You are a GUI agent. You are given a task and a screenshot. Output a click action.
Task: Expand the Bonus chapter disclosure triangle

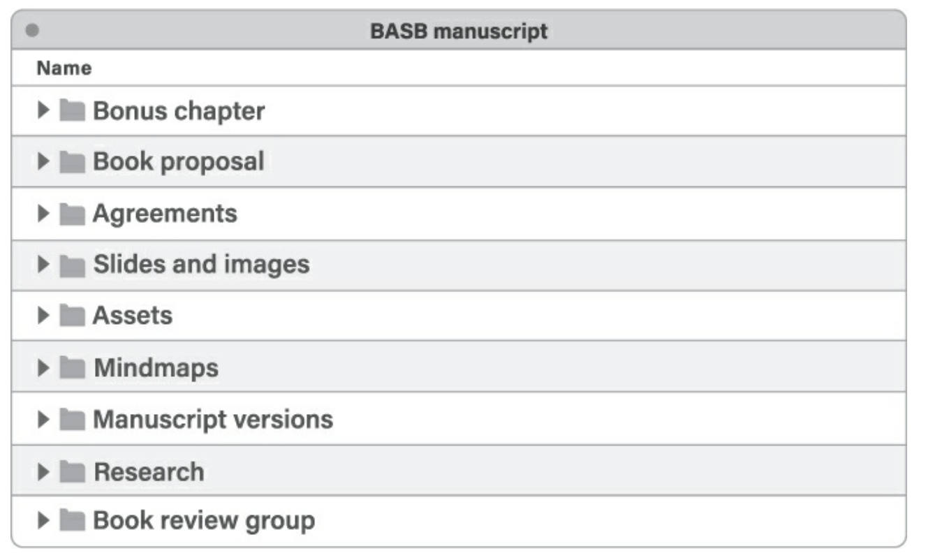click(x=43, y=111)
